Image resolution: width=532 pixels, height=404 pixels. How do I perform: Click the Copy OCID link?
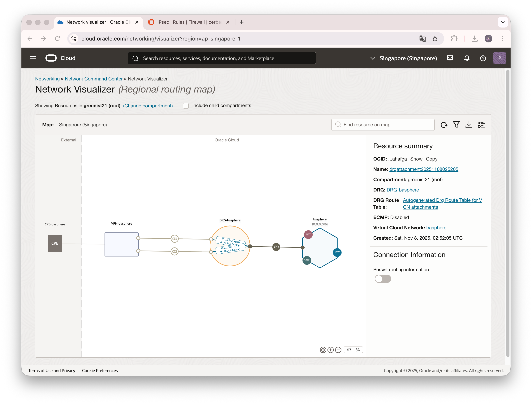(x=431, y=159)
